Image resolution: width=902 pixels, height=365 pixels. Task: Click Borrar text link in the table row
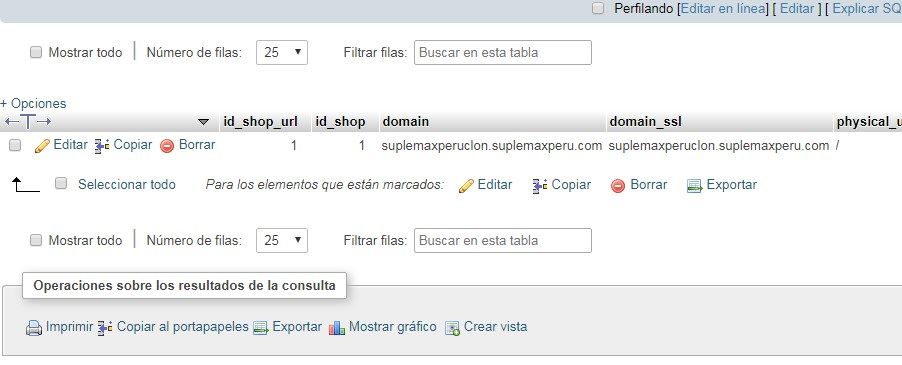[197, 145]
